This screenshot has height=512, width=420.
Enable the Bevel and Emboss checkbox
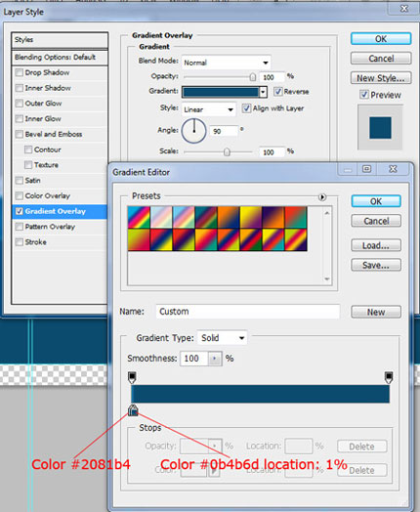20,134
